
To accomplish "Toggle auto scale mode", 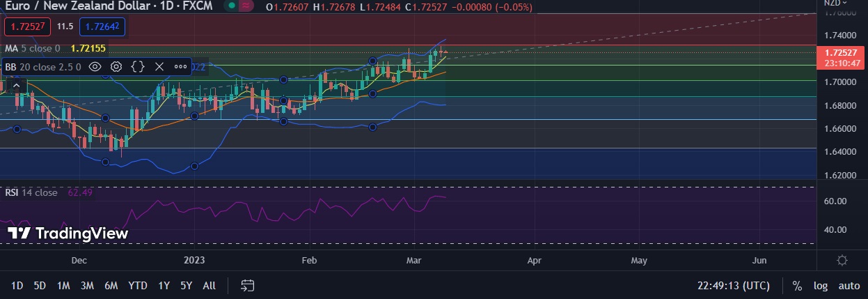I will (x=849, y=286).
